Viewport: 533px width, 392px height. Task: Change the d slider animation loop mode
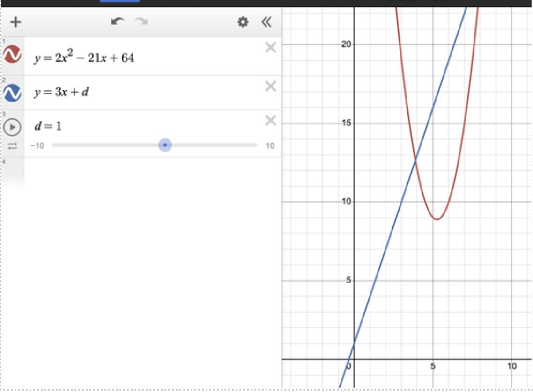pyautogui.click(x=13, y=146)
